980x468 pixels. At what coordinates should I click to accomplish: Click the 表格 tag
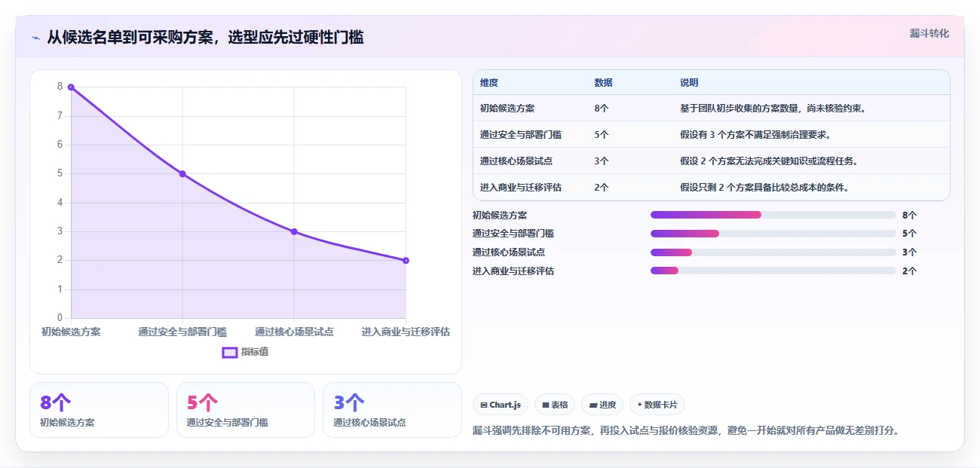click(x=555, y=405)
